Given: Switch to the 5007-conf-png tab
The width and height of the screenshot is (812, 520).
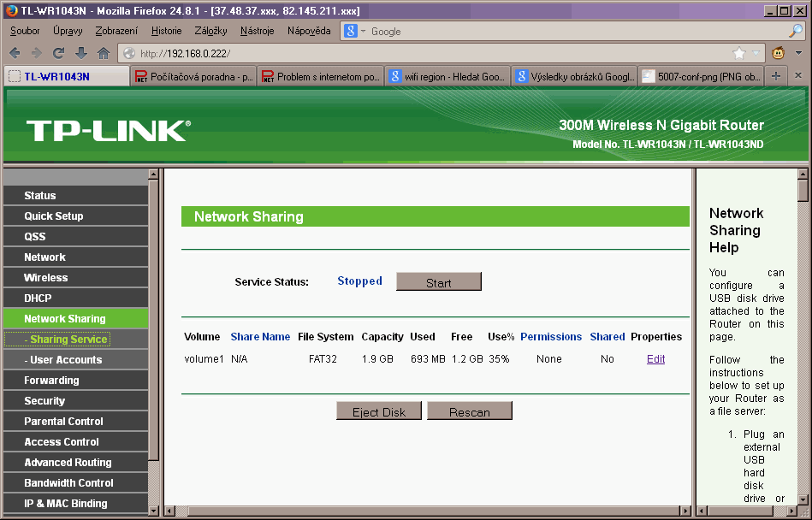Looking at the screenshot, I should pyautogui.click(x=702, y=77).
